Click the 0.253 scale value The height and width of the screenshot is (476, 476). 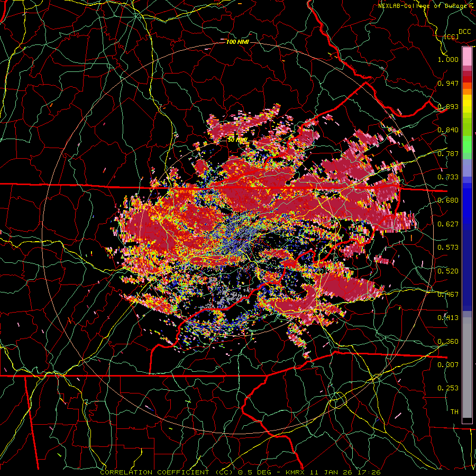tap(448, 388)
